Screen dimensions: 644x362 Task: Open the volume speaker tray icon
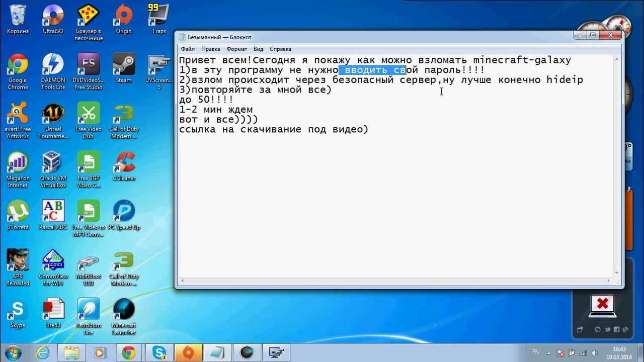(x=595, y=353)
